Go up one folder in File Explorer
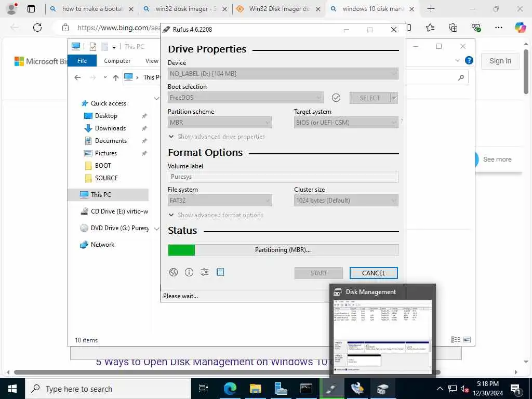Viewport: 532px width, 399px height. (x=116, y=78)
